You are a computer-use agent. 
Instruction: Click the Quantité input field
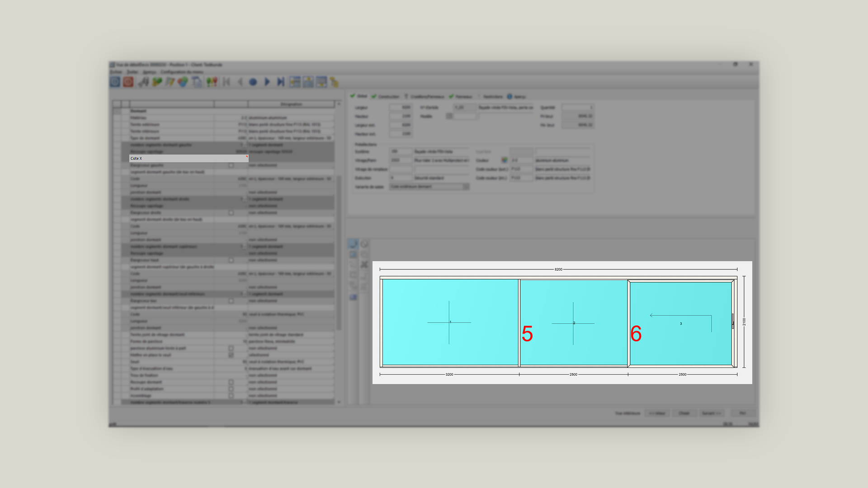[577, 108]
